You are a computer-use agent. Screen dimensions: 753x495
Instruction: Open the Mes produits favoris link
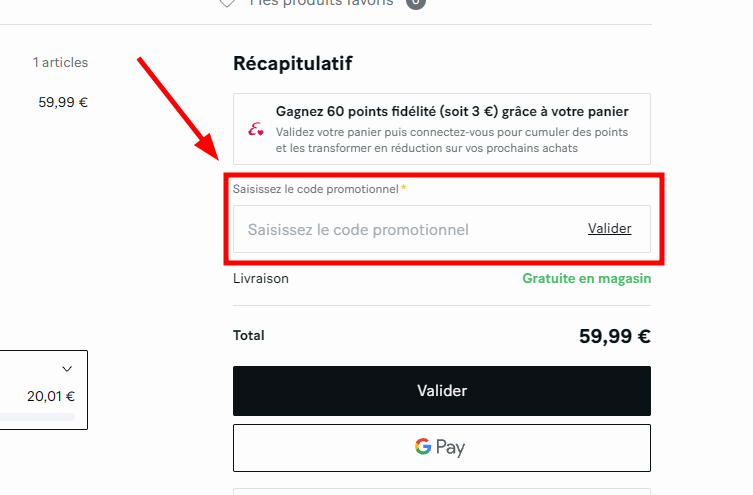click(x=322, y=3)
